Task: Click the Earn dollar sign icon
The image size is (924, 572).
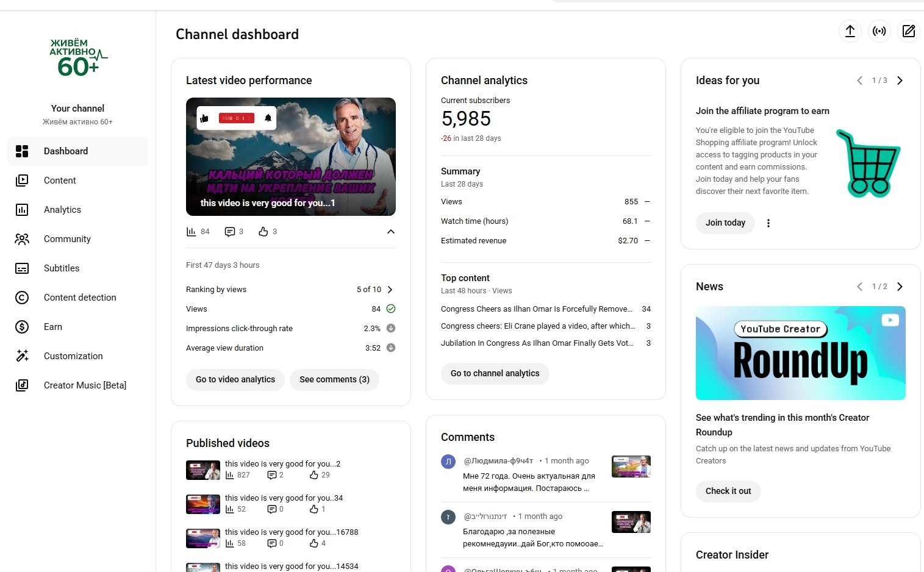Action: pos(22,327)
